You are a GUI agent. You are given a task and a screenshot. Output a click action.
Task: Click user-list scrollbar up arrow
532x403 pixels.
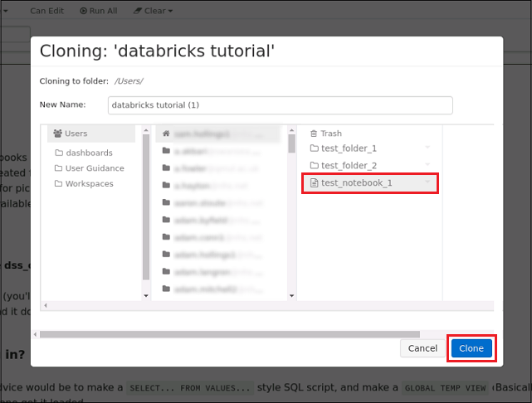292,130
